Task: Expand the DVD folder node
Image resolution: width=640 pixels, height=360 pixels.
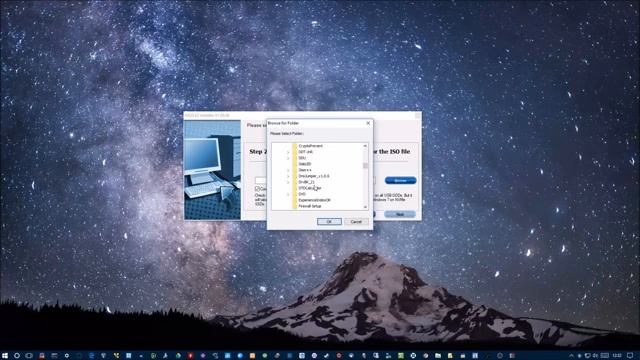Action: 288,194
